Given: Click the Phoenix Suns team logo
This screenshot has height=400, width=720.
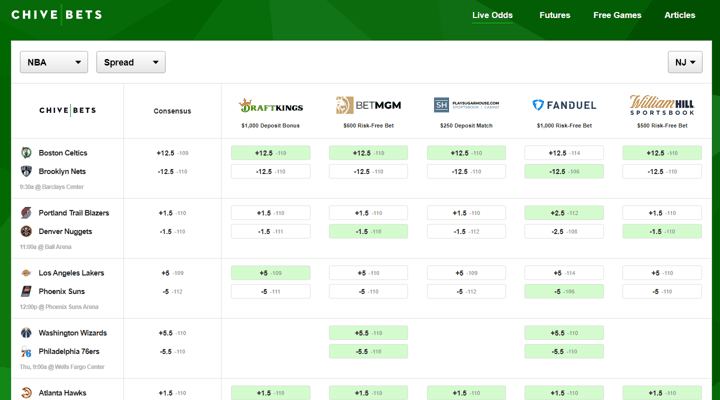Looking at the screenshot, I should coord(26,291).
